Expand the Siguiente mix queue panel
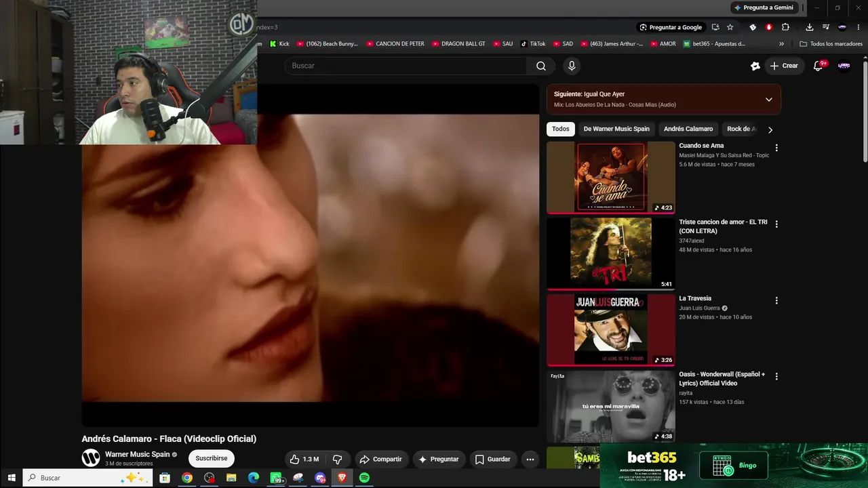 click(768, 100)
